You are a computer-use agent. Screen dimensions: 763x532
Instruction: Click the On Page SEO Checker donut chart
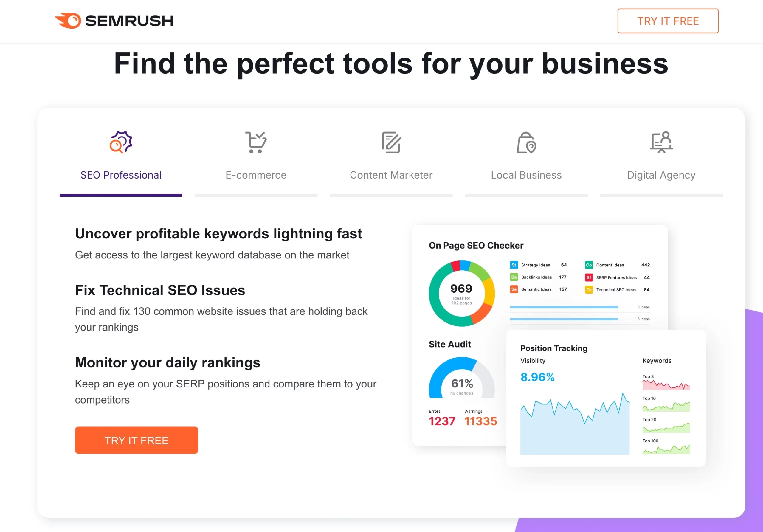click(x=462, y=293)
